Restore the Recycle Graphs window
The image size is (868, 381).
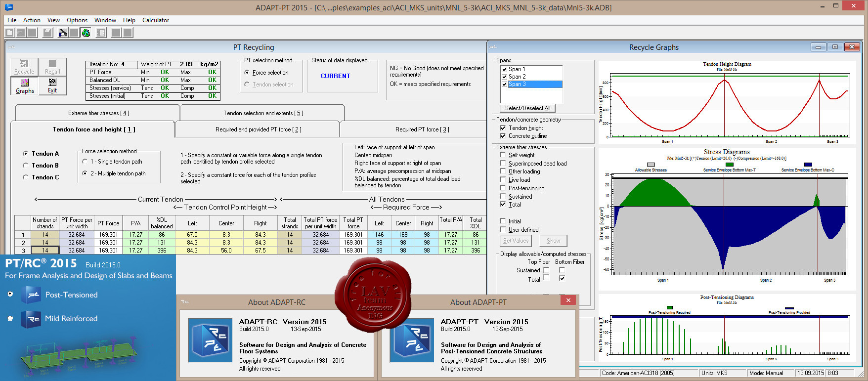835,47
